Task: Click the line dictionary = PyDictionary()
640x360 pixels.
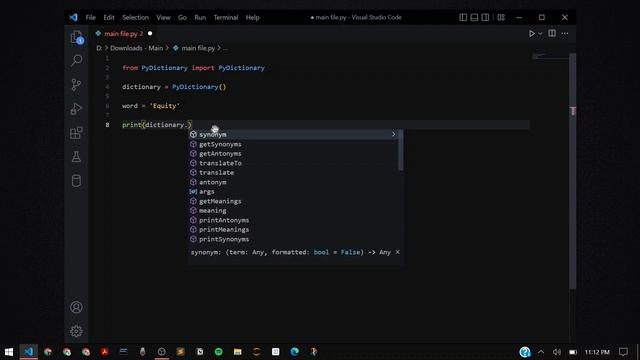Action: (174, 87)
